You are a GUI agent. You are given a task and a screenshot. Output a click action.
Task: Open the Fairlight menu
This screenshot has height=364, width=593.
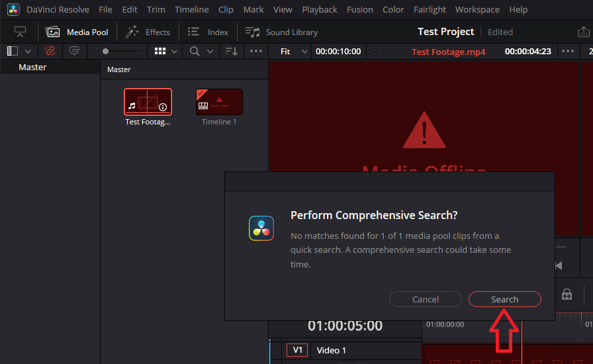pos(429,9)
